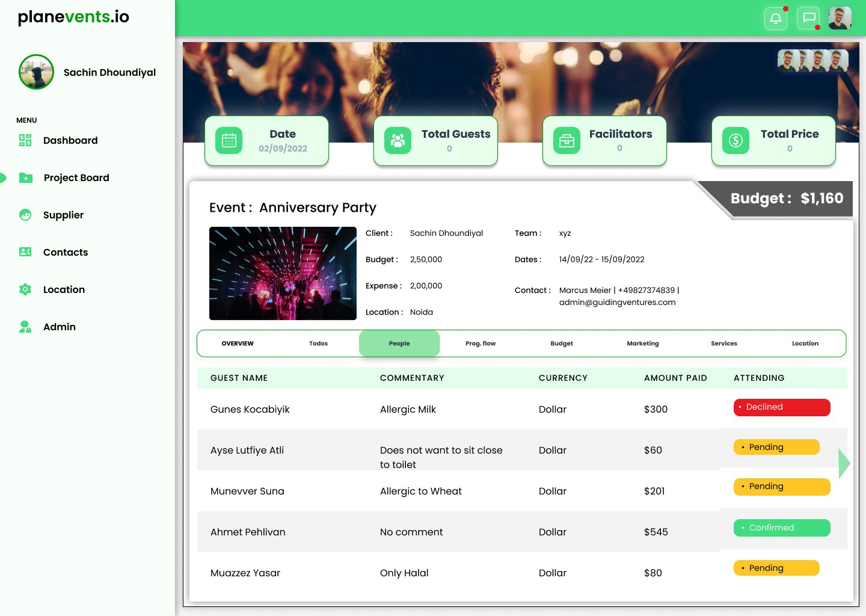Click the Location gear icon
866x616 pixels.
click(x=25, y=289)
